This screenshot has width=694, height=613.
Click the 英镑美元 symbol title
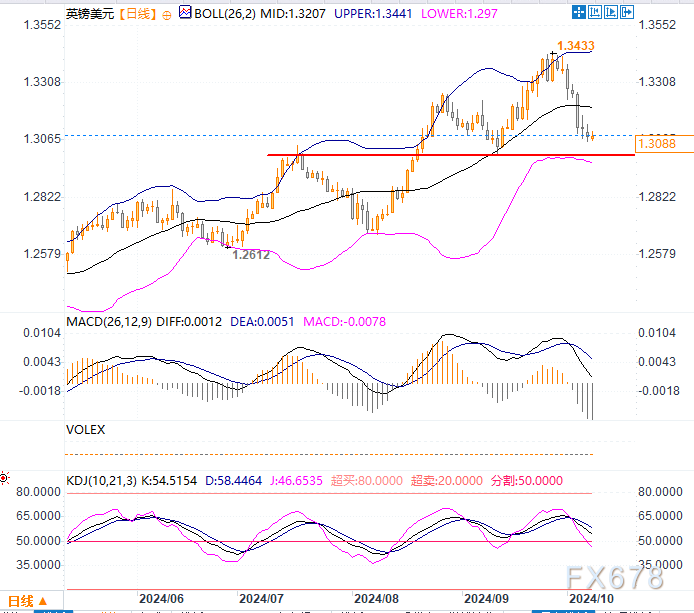(90, 14)
